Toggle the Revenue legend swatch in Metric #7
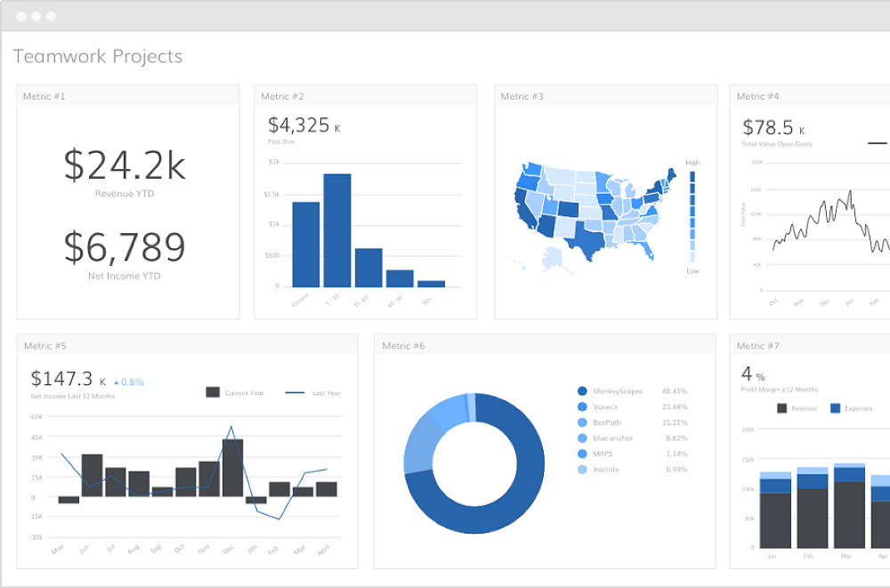Viewport: 890px width, 588px height. [x=781, y=408]
